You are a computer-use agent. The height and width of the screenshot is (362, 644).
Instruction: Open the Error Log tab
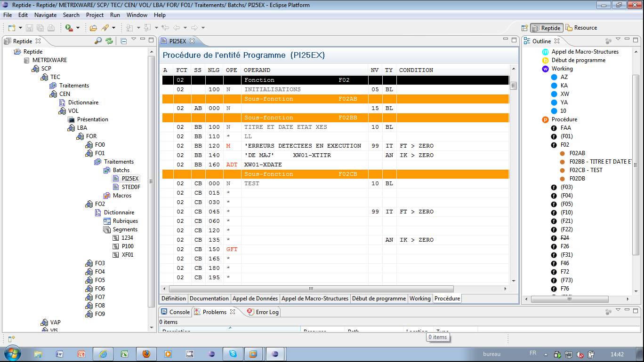[x=263, y=312]
